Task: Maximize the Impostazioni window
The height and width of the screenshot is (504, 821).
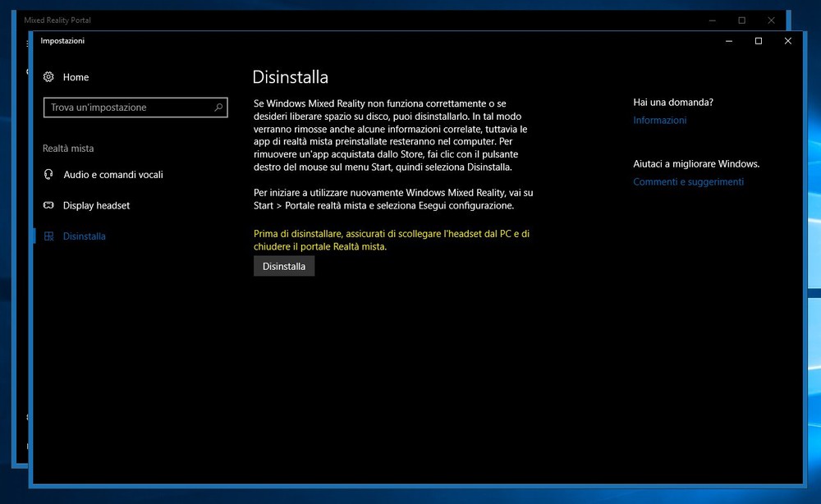Action: click(758, 41)
